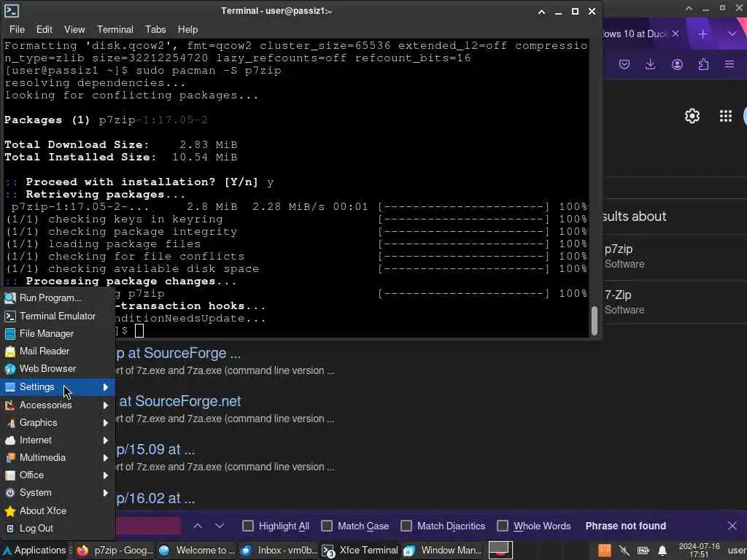Open the 'at SourceForge.net' result link
747x560 pixels.
tap(179, 402)
